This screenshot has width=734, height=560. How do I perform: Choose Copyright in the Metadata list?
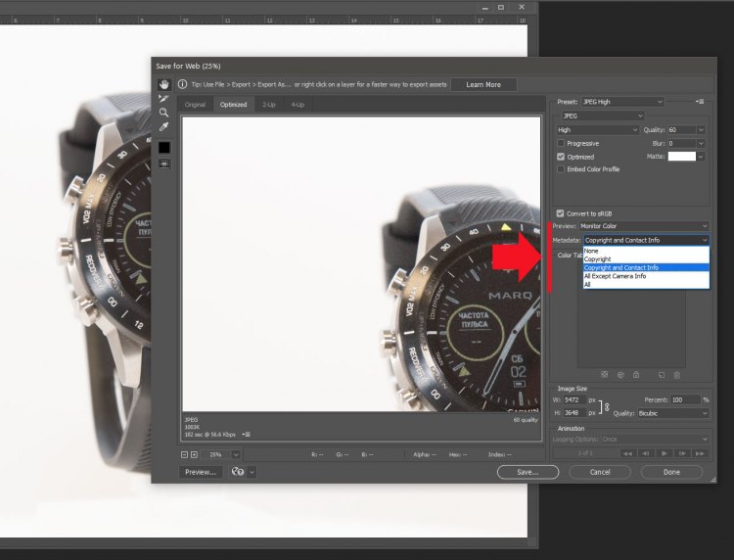pyautogui.click(x=646, y=258)
